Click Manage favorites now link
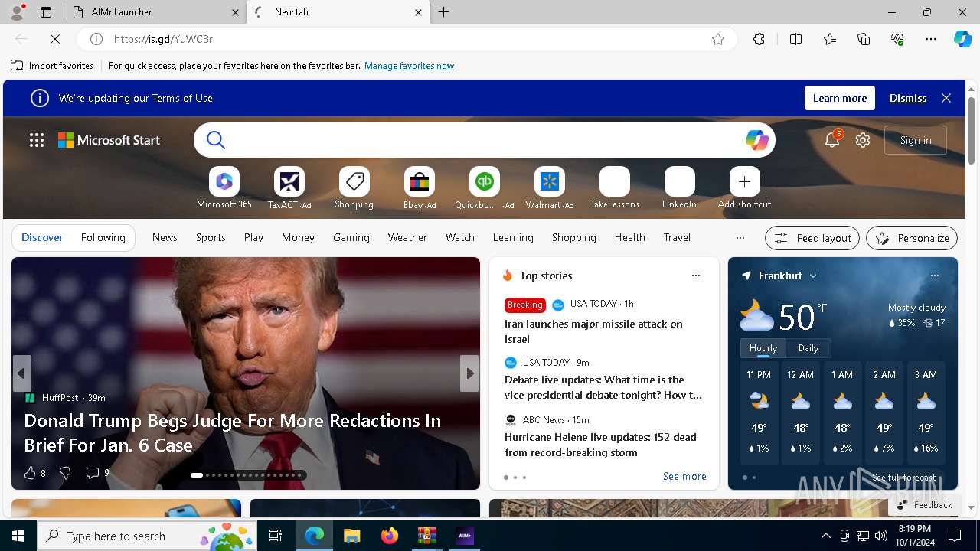 click(409, 66)
